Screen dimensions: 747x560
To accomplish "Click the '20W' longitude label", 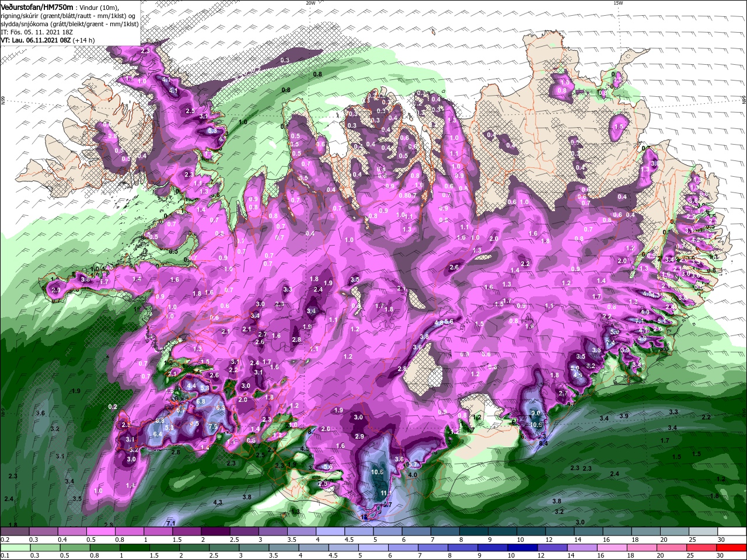I will (310, 3).
